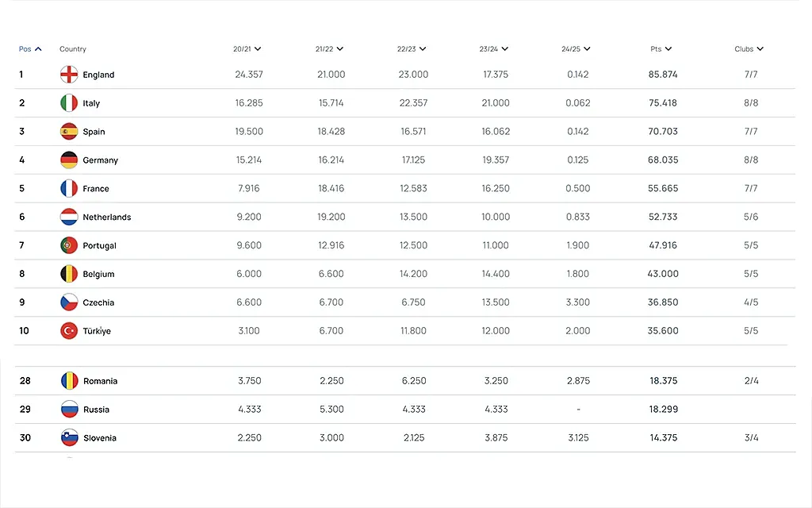Screen dimensions: 812x508
Task: Sort by 20/21 season column
Action: coord(247,49)
